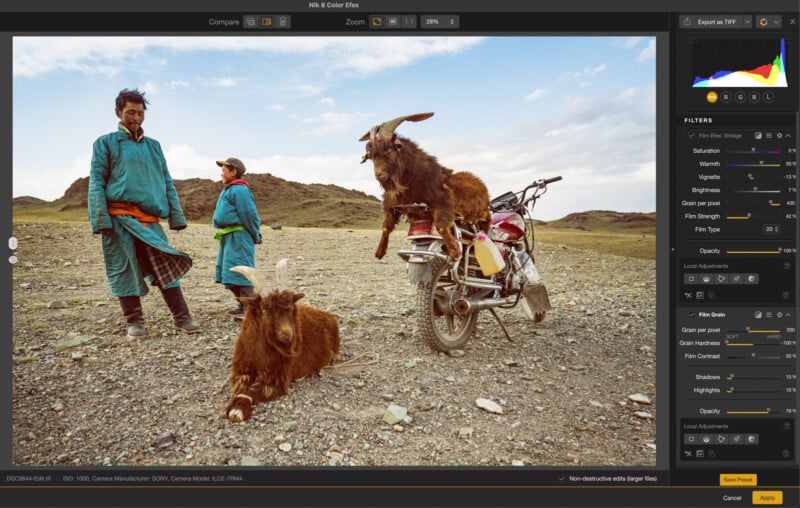Open the zoom percentage dropdown
Image resolution: width=800 pixels, height=508 pixels.
click(439, 21)
